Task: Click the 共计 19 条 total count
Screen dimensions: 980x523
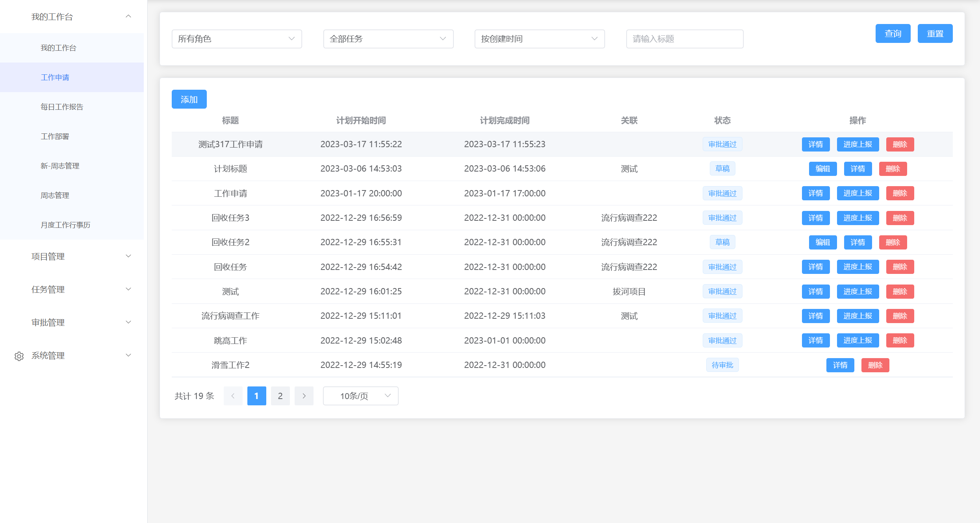Action: click(195, 396)
